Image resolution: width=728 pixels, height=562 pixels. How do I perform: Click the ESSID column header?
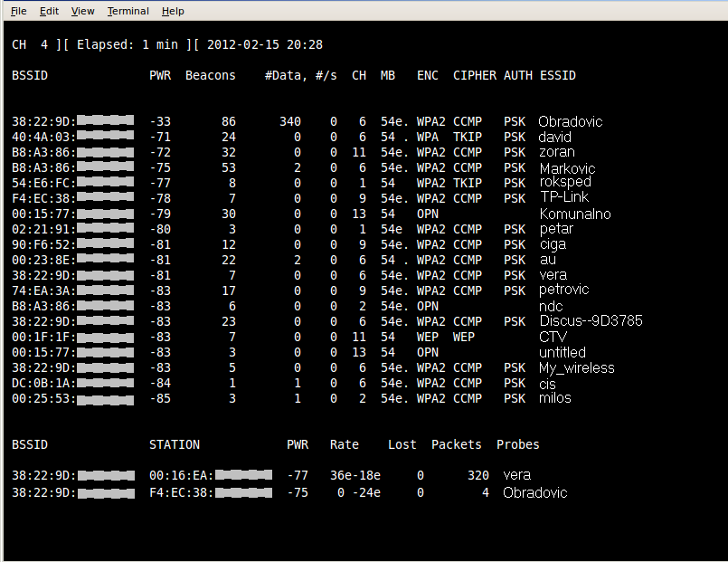click(557, 75)
